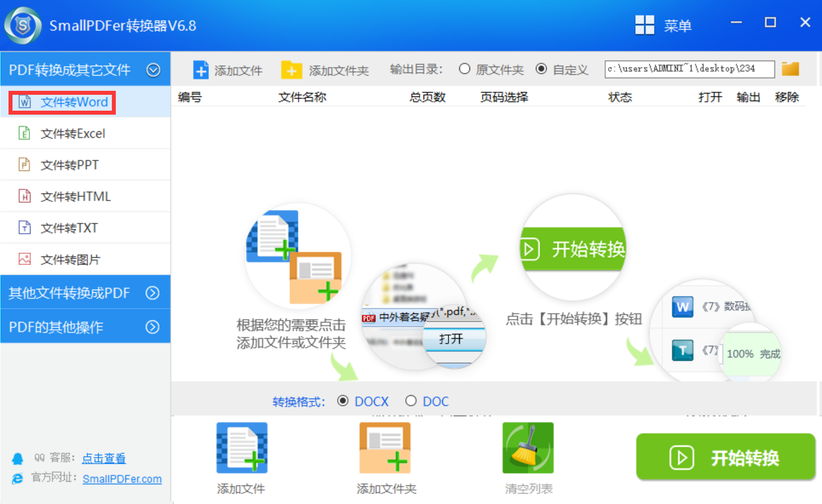Open the 菜单 grid icon in title bar

(644, 25)
